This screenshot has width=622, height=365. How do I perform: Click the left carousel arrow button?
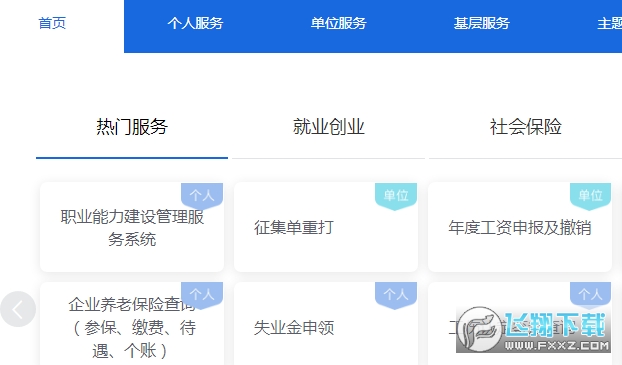[x=18, y=309]
